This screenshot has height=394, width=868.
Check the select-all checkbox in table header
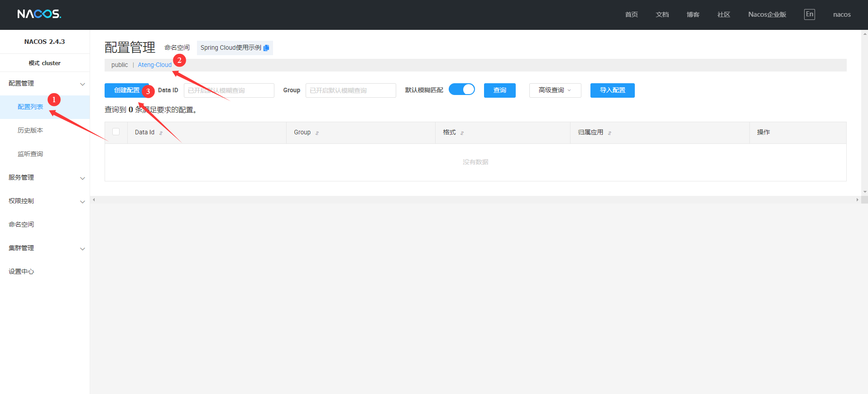pyautogui.click(x=116, y=132)
